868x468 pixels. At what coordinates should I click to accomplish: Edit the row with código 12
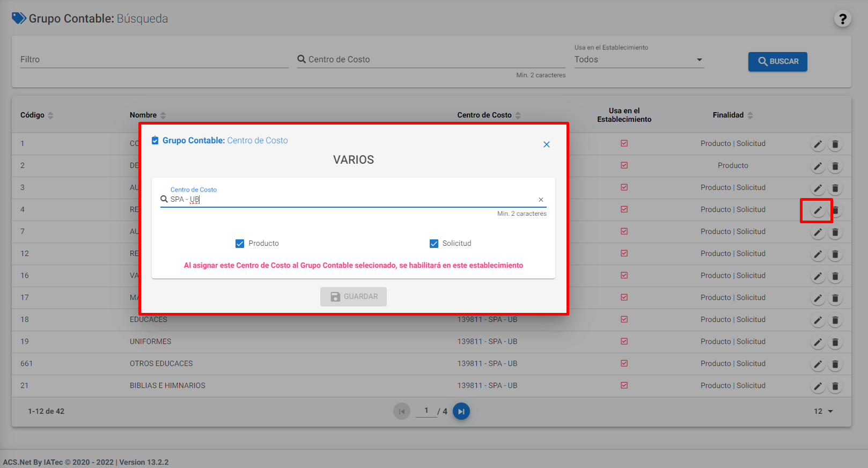point(818,254)
